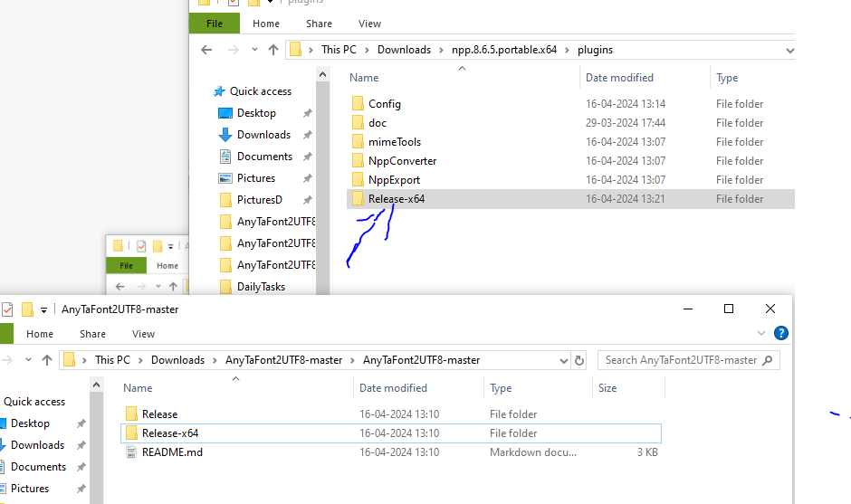
Task: Select the NppExport folder icon
Action: pyautogui.click(x=358, y=180)
